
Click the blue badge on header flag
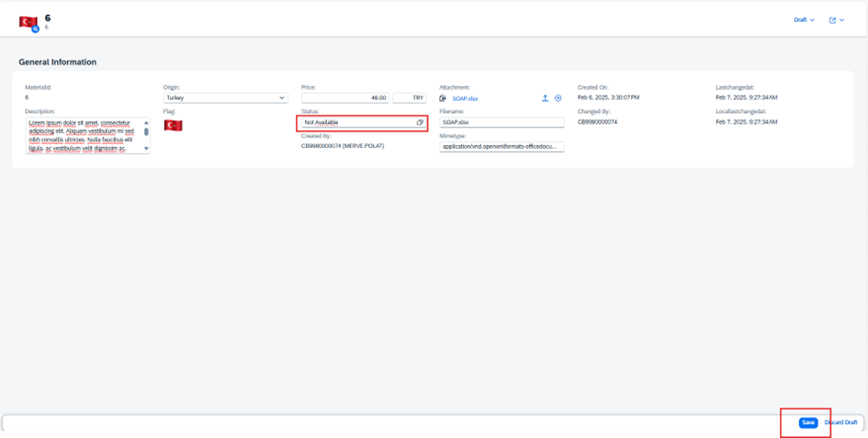pyautogui.click(x=35, y=28)
